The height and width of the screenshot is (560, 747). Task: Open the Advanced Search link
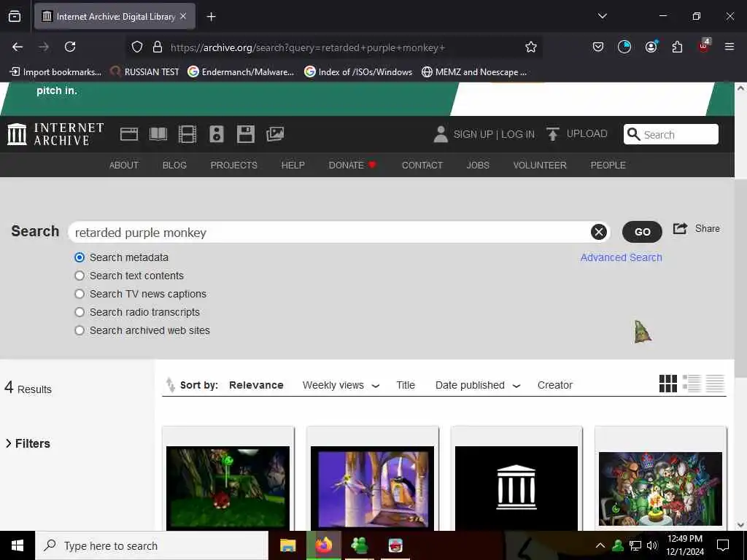pos(622,257)
